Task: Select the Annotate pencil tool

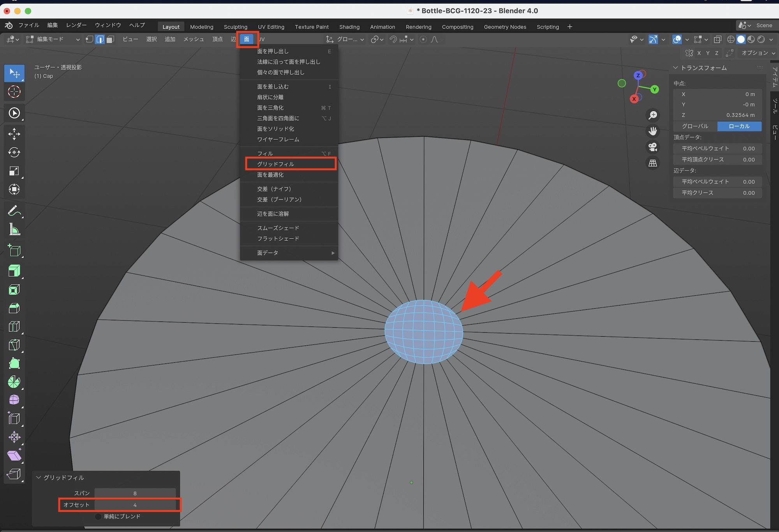Action: pyautogui.click(x=14, y=211)
